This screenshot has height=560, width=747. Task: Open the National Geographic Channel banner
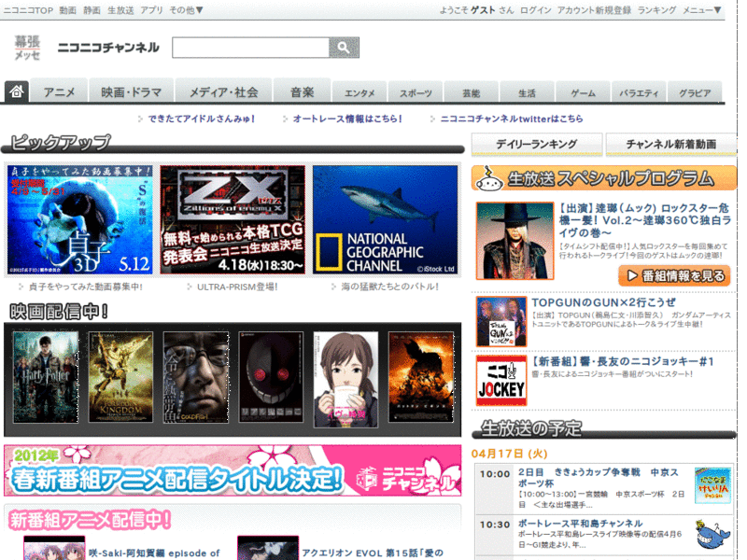(385, 219)
